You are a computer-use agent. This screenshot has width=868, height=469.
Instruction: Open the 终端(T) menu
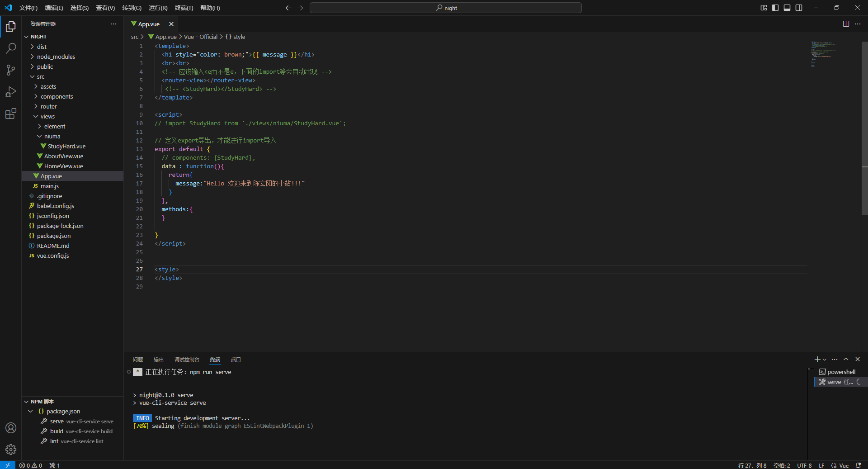tap(184, 8)
